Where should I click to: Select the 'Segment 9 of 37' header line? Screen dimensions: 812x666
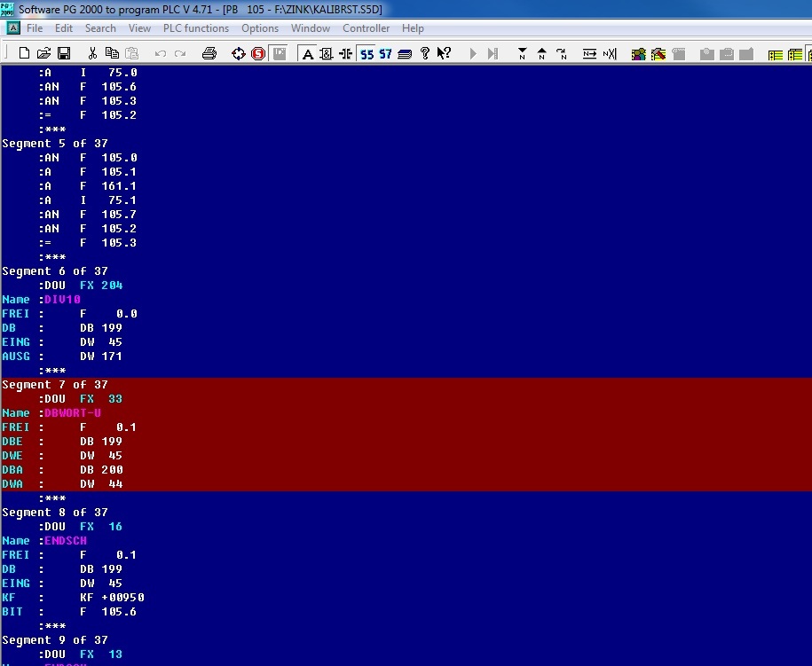(55, 640)
